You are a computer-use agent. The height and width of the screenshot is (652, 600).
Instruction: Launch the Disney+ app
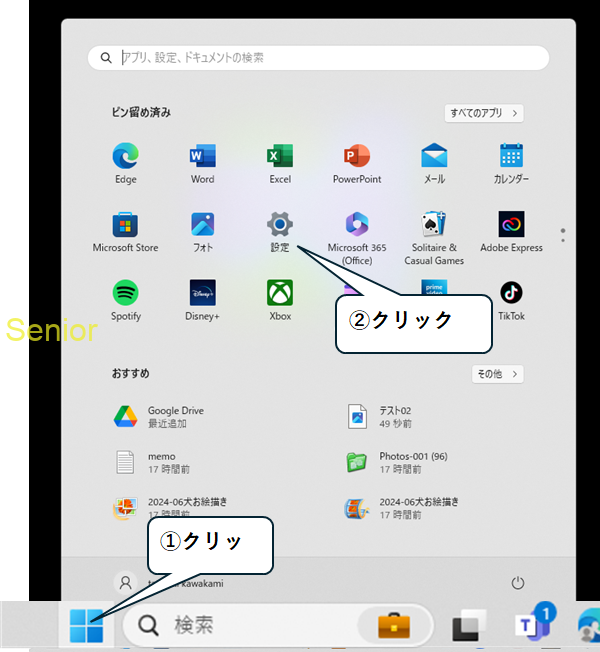(x=202, y=293)
